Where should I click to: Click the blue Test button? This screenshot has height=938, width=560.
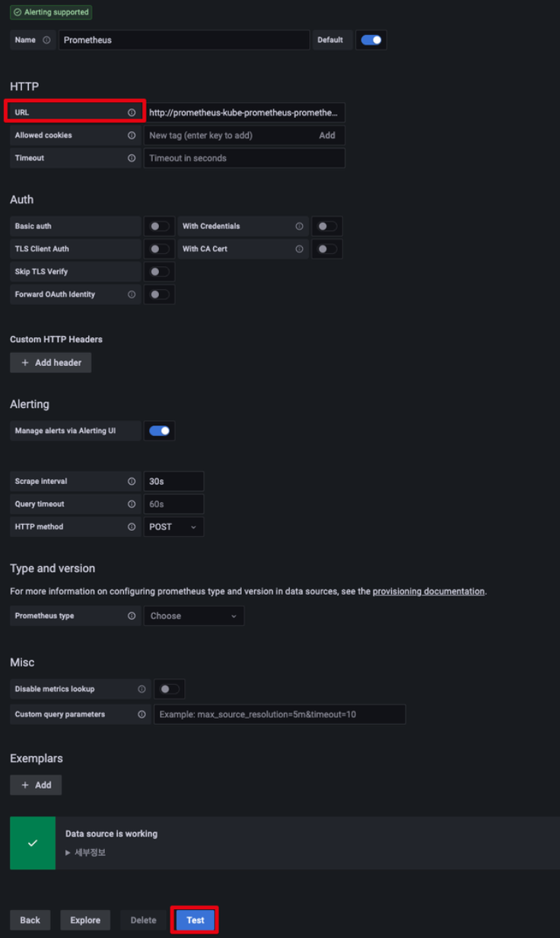(196, 921)
